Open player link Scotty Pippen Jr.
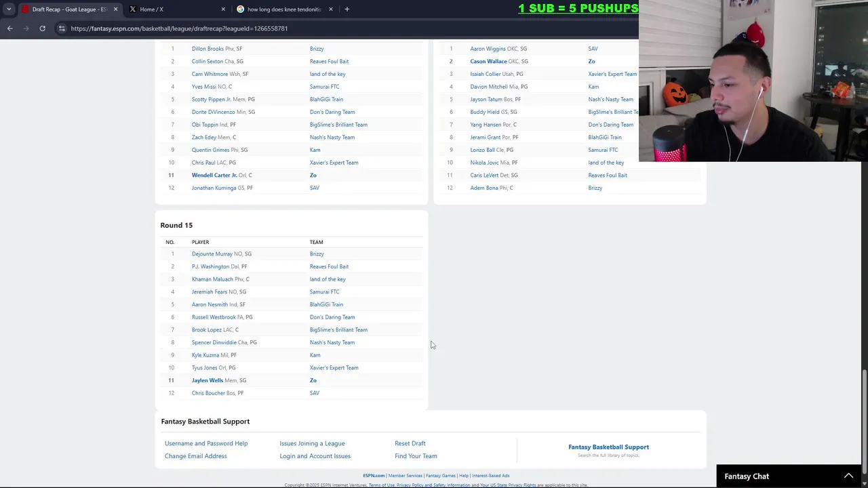868x488 pixels. pyautogui.click(x=212, y=100)
